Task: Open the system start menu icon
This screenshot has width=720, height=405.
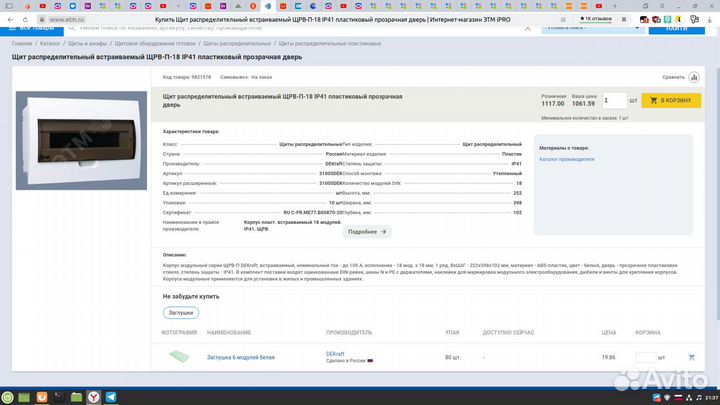Action: pos(9,397)
